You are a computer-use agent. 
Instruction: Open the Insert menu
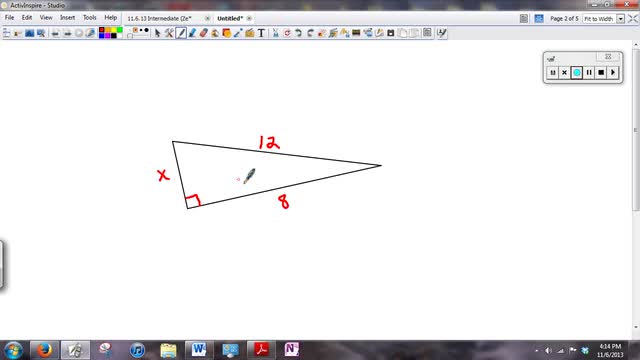pyautogui.click(x=67, y=18)
